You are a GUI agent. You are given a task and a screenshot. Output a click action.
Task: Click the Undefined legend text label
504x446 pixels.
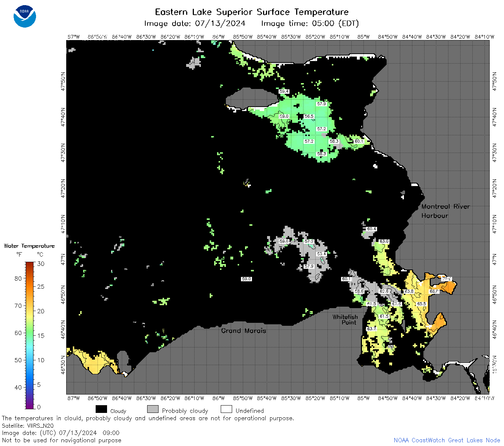(250, 411)
